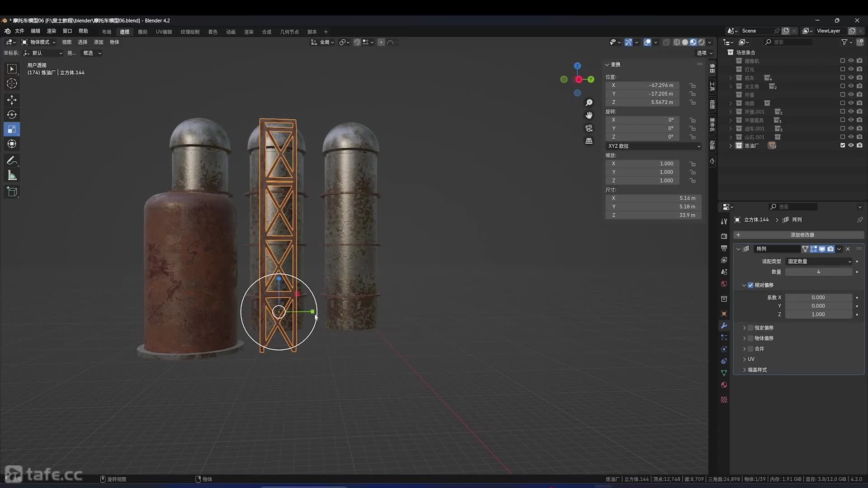This screenshot has height=488, width=868.
Task: Open the Physics properties tab icon
Action: click(x=724, y=349)
